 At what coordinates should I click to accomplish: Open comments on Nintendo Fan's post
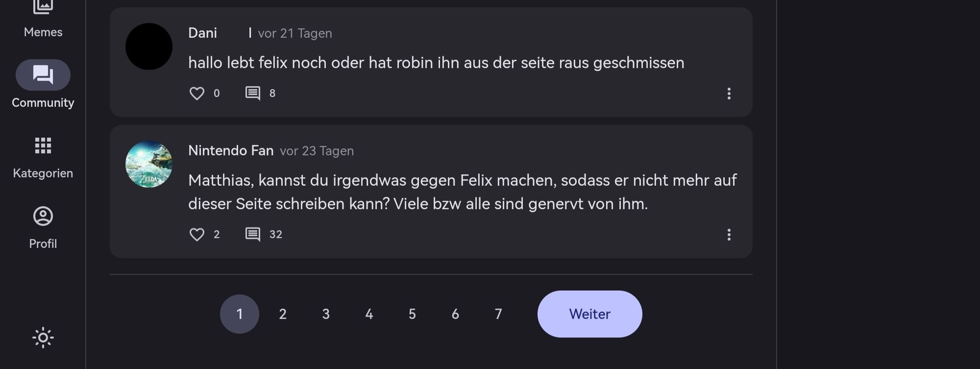click(x=253, y=234)
